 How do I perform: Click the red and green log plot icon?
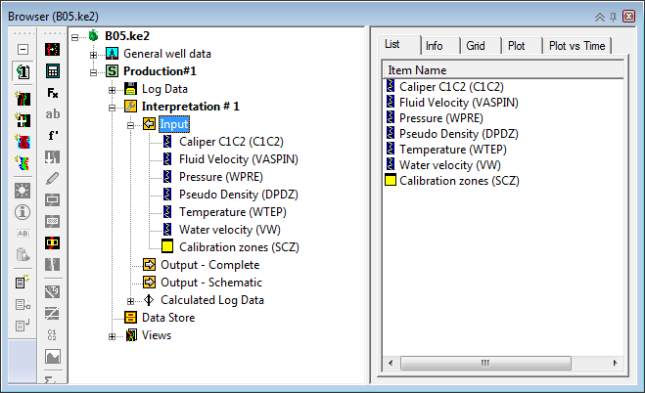(23, 98)
